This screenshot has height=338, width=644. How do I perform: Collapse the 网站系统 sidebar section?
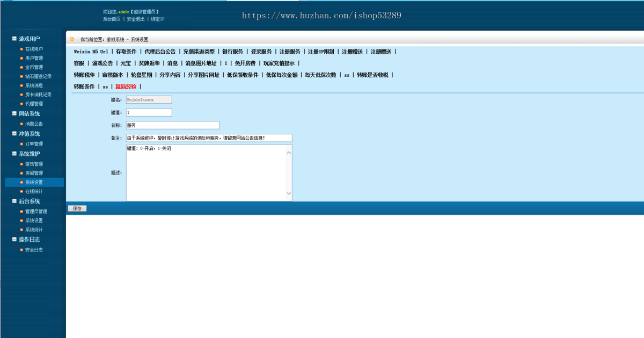pos(14,113)
